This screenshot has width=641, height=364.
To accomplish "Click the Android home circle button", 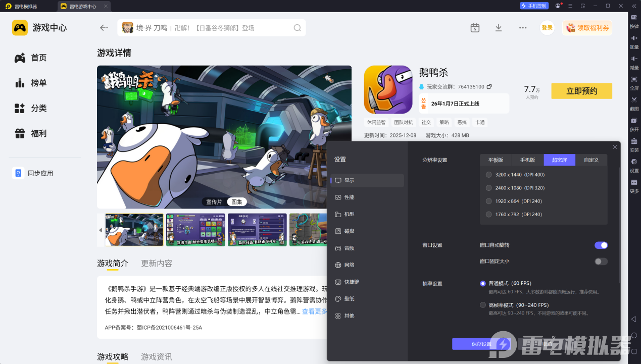I will point(634,335).
